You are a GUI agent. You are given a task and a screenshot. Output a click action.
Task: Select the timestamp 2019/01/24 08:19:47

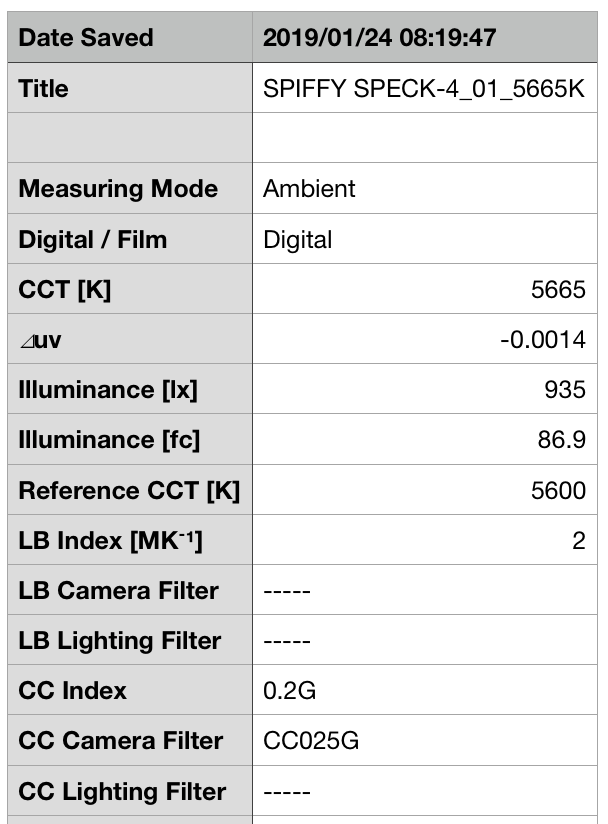380,38
